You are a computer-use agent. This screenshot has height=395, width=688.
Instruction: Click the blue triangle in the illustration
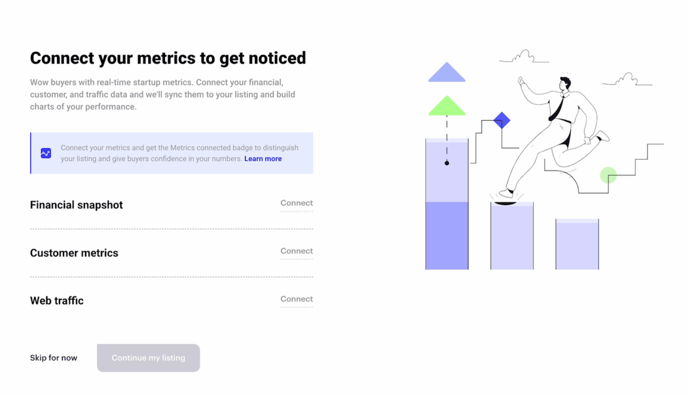(447, 72)
